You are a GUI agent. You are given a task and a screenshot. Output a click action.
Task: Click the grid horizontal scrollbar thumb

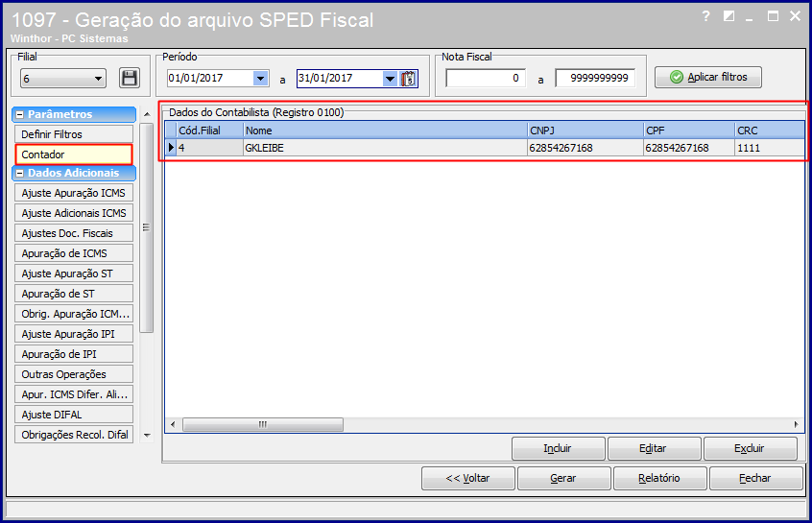pyautogui.click(x=263, y=424)
